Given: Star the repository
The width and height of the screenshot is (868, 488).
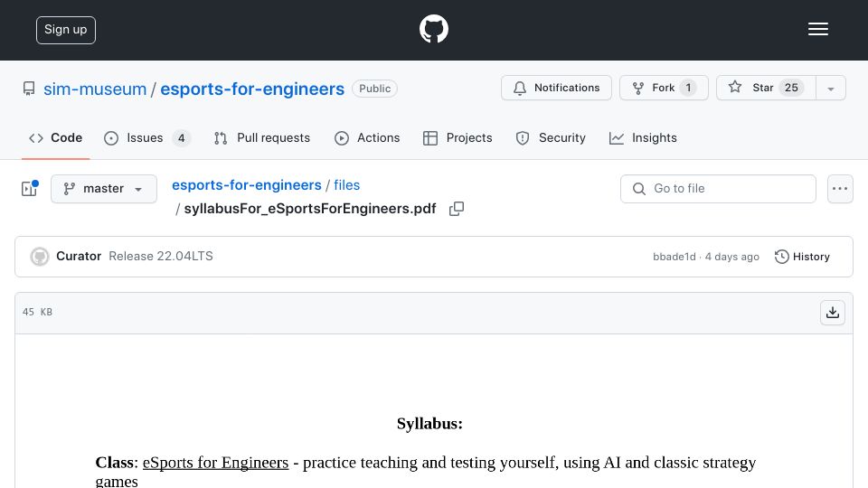Looking at the screenshot, I should click(766, 88).
